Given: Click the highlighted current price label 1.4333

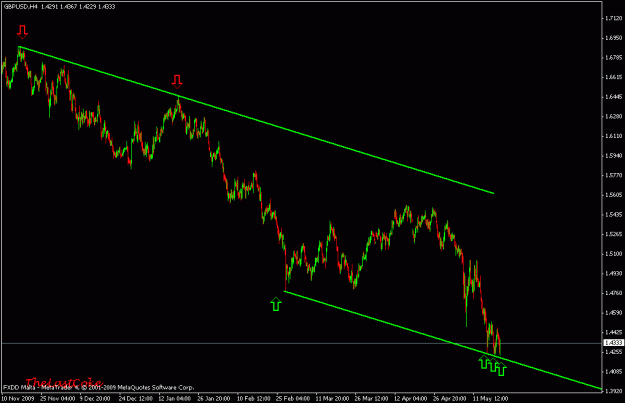Looking at the screenshot, I should (613, 343).
